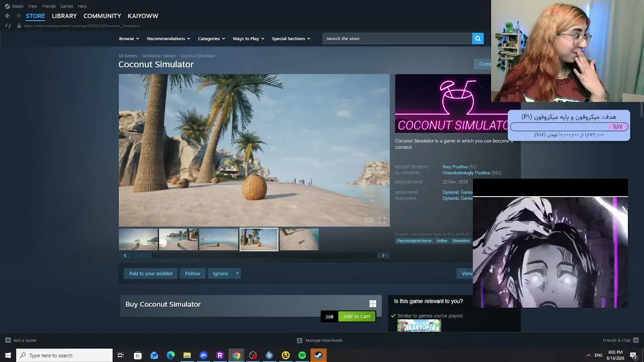Add Coconut Simulator to cart
Image resolution: width=644 pixels, height=362 pixels.
point(357,316)
